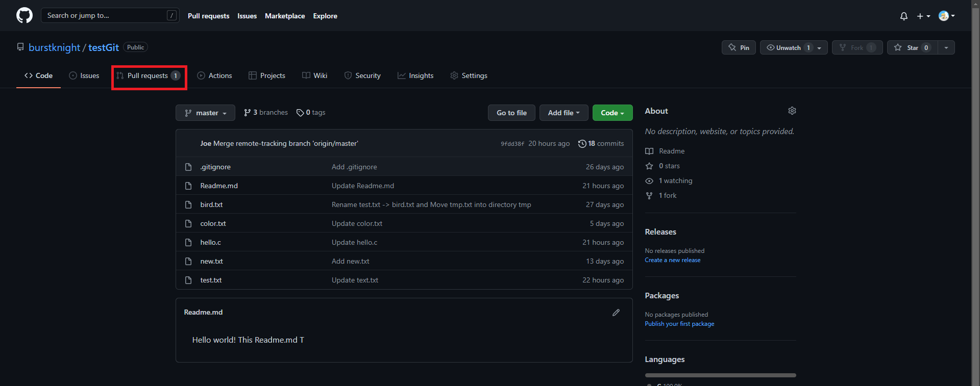Open the testGit repository link
The height and width of the screenshot is (386, 980).
[104, 47]
